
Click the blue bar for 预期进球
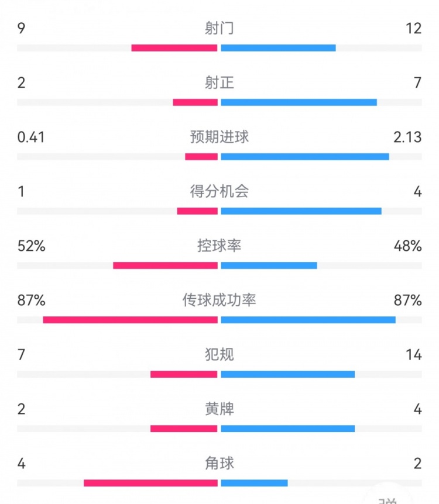point(305,157)
